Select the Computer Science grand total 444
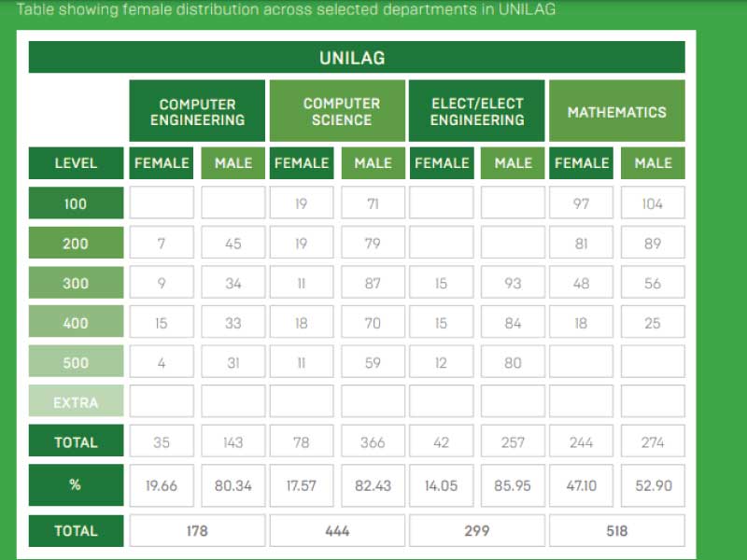 [337, 530]
